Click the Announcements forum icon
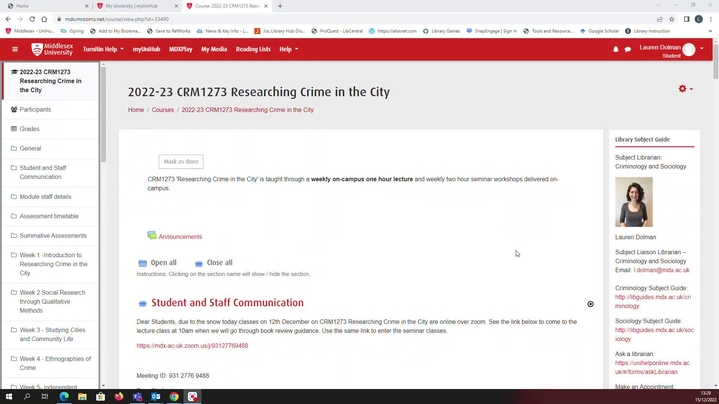 click(x=152, y=236)
